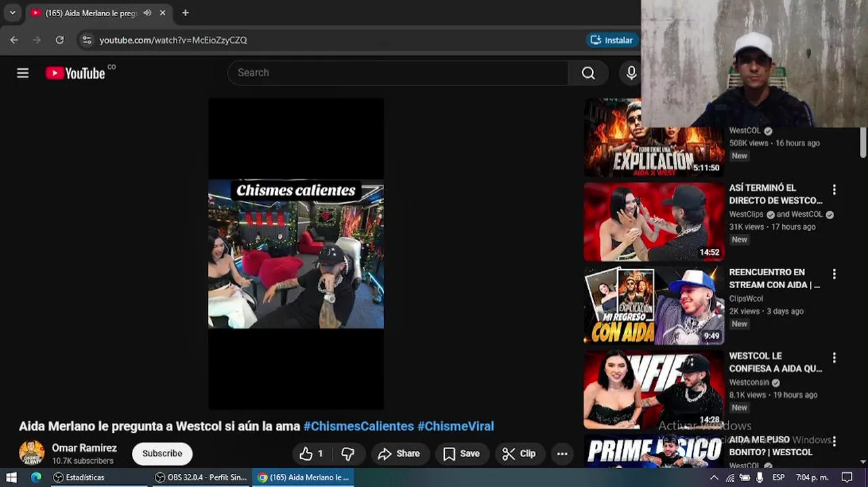Open Omar Ramirez channel avatar
868x487 pixels.
(x=31, y=453)
